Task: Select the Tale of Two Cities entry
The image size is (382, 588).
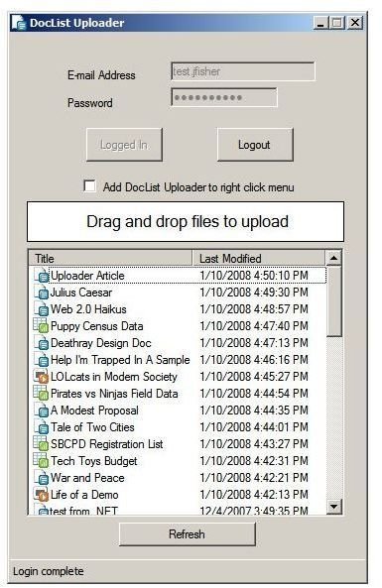Action: pyautogui.click(x=92, y=427)
